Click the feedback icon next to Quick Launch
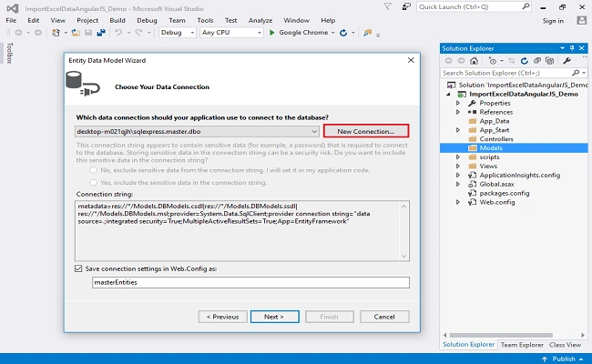Image resolution: width=592 pixels, height=364 pixels. click(x=406, y=6)
